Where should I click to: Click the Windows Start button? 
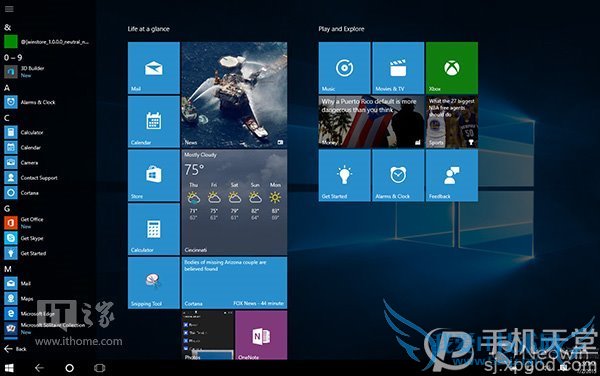[9, 368]
